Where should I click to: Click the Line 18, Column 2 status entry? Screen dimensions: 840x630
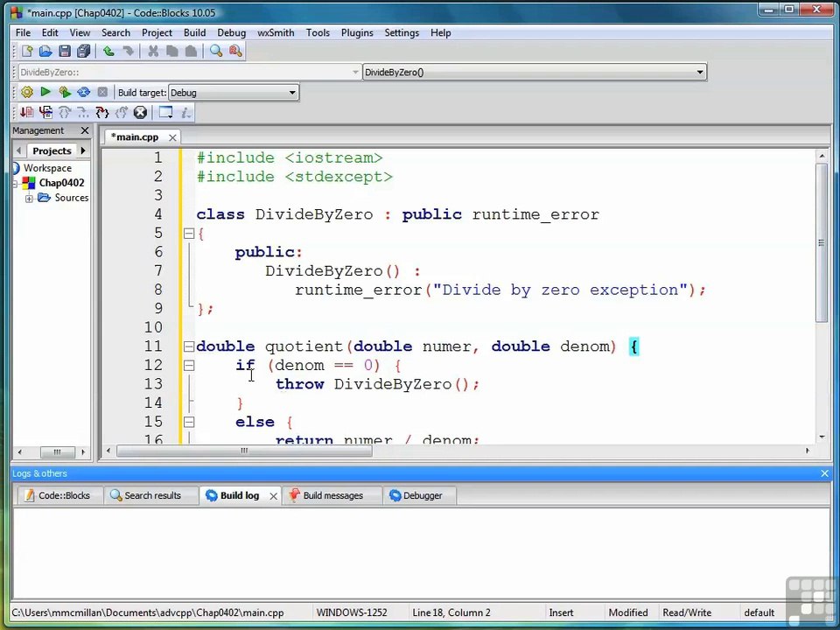click(x=451, y=612)
